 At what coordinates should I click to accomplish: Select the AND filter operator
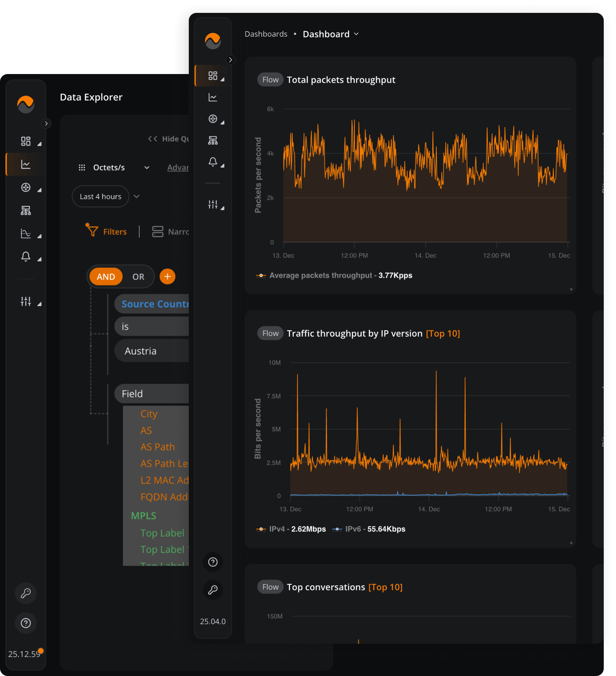[105, 277]
